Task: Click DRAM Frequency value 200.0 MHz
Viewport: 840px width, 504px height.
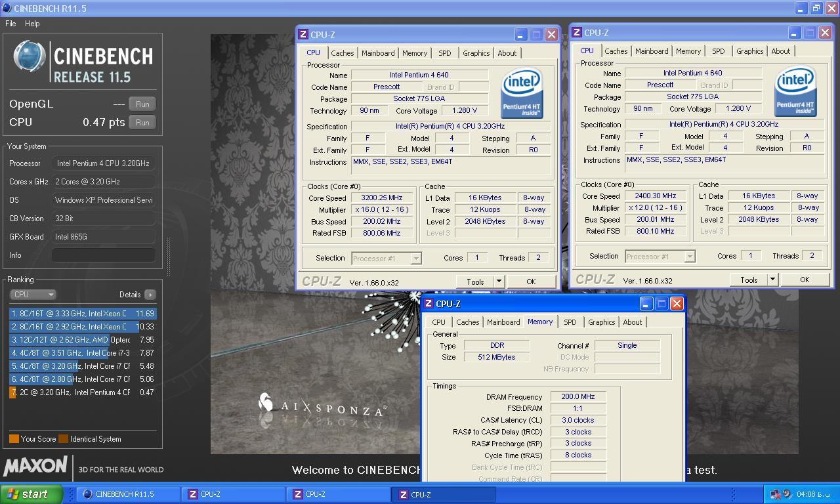Action: click(578, 397)
